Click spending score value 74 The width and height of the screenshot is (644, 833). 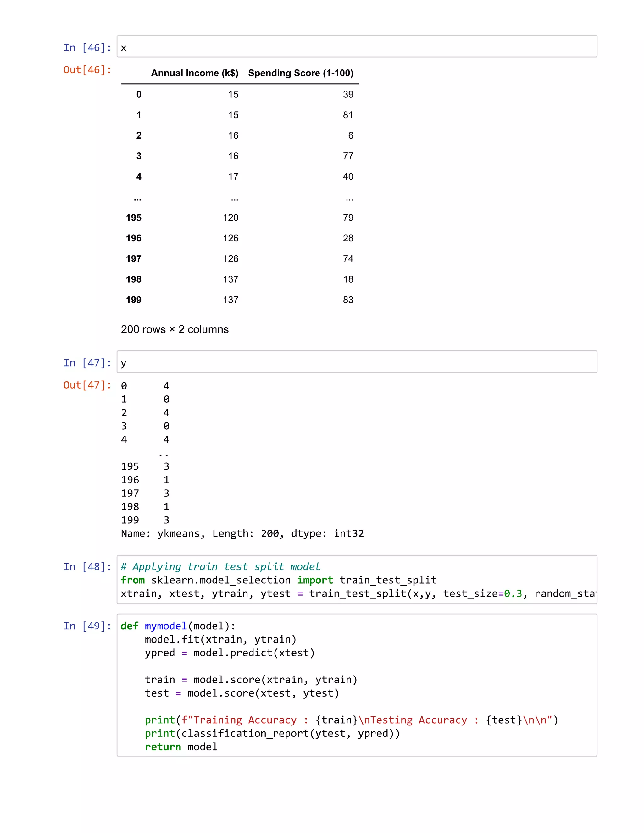tap(348, 259)
